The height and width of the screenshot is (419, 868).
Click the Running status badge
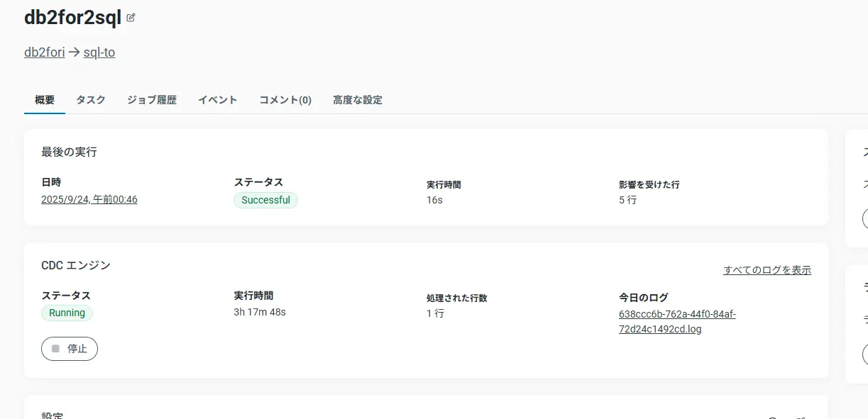click(x=67, y=313)
